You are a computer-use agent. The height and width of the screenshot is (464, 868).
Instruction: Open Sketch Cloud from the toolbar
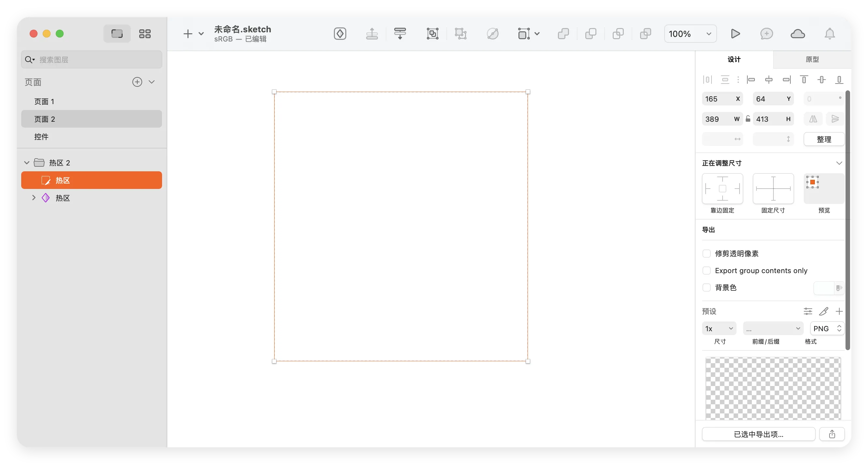click(x=798, y=34)
